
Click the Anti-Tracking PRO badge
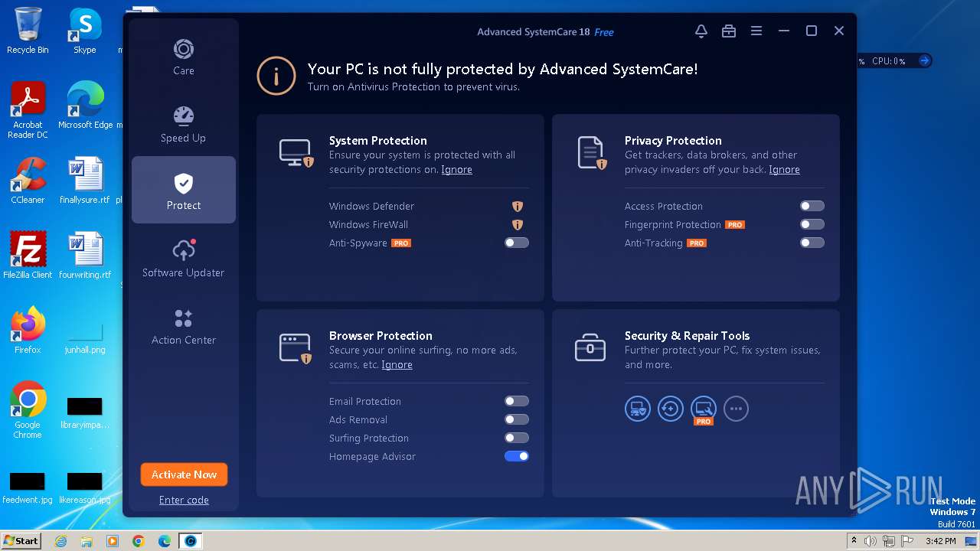(x=696, y=243)
